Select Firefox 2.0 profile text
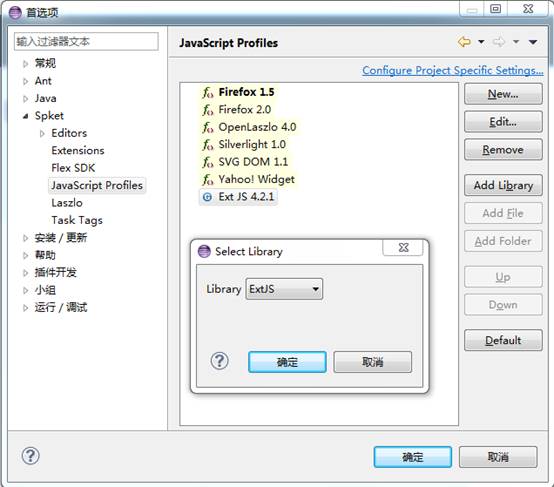 point(244,110)
